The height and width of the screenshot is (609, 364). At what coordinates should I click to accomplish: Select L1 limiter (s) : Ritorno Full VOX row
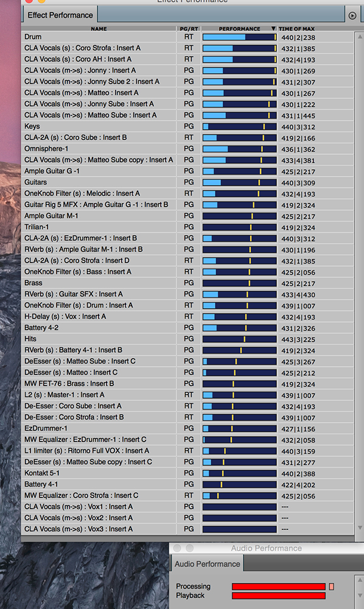(x=87, y=451)
